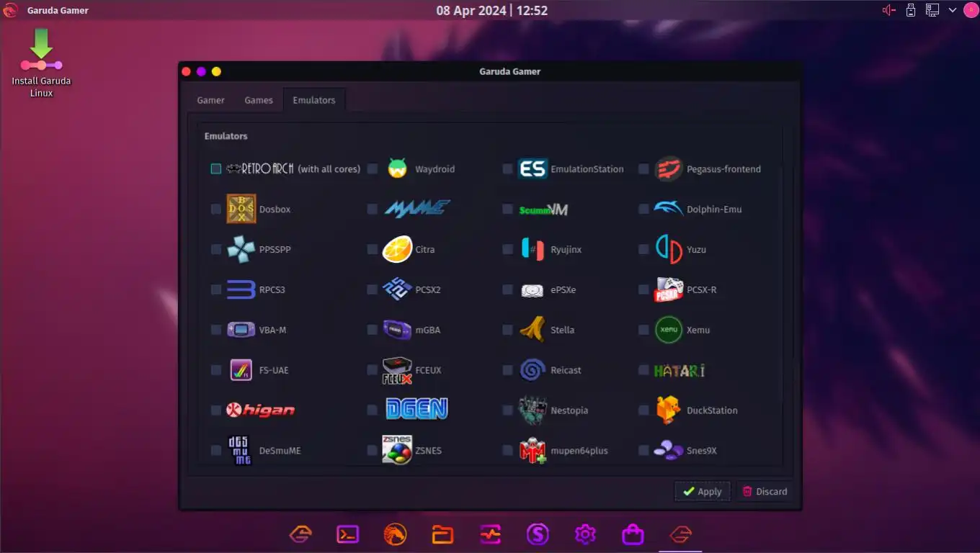980x553 pixels.
Task: Select the Emulators tab
Action: coord(314,100)
